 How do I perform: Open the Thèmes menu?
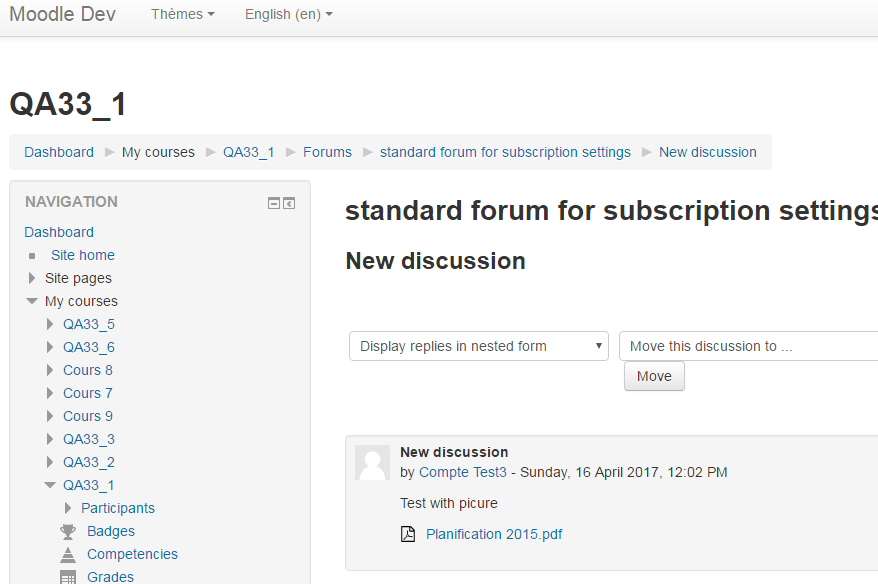pos(183,14)
